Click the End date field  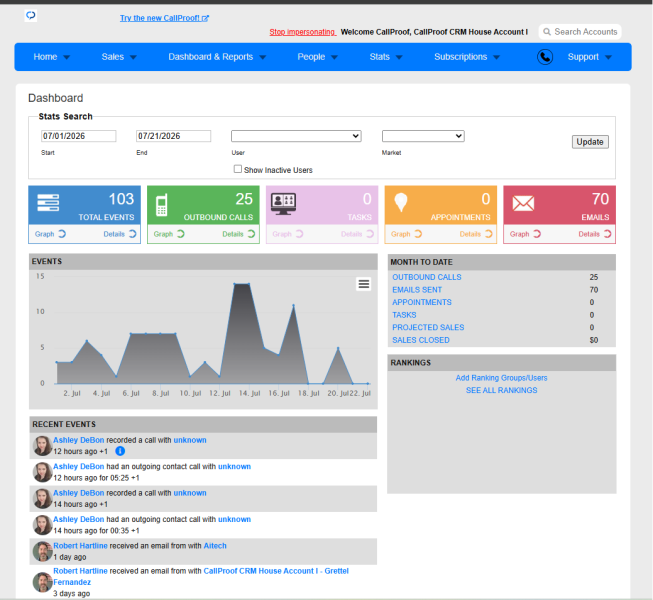tap(173, 136)
